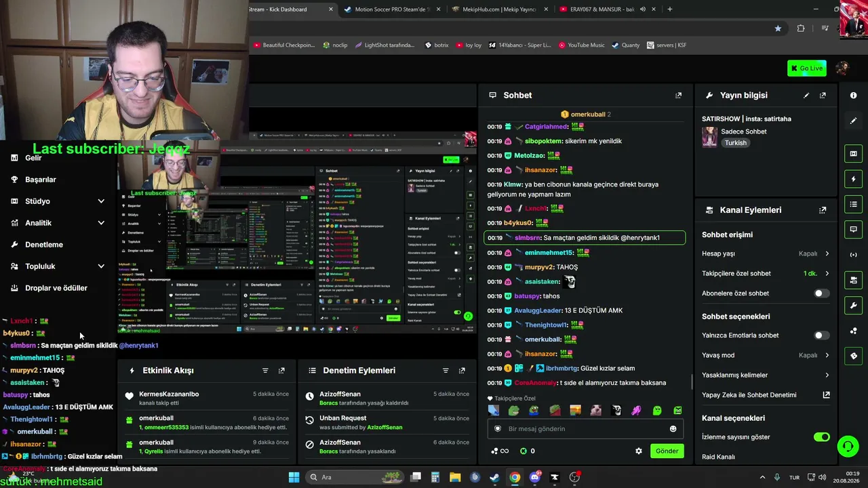Click the KermesKazananIbo follow activity entry
The height and width of the screenshot is (488, 868).
pos(208,399)
